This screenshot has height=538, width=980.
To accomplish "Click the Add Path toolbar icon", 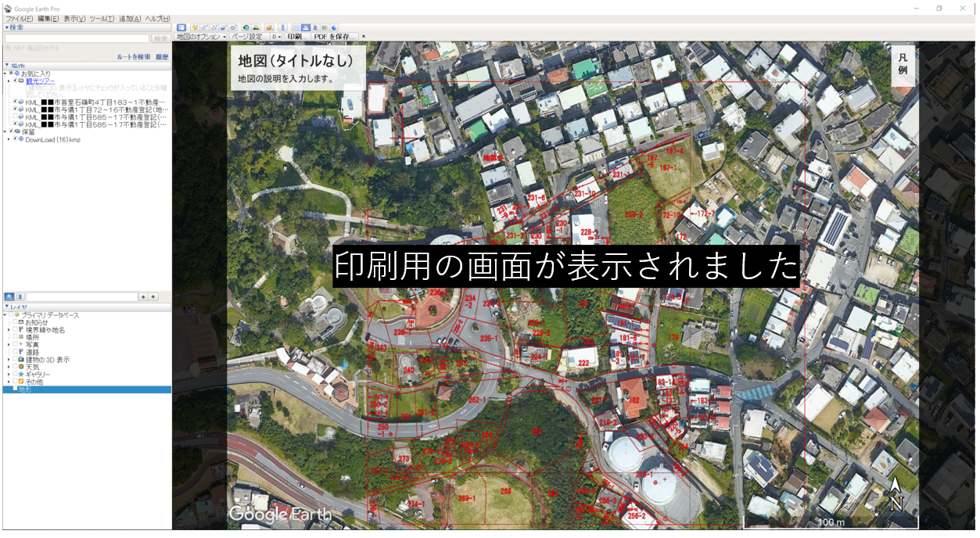I will pyautogui.click(x=214, y=27).
